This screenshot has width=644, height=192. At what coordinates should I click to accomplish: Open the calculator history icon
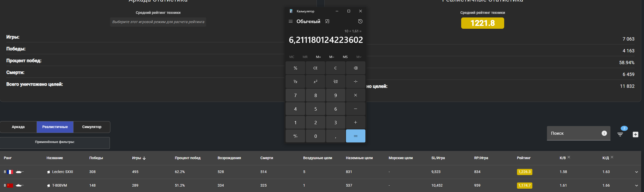coord(360,21)
